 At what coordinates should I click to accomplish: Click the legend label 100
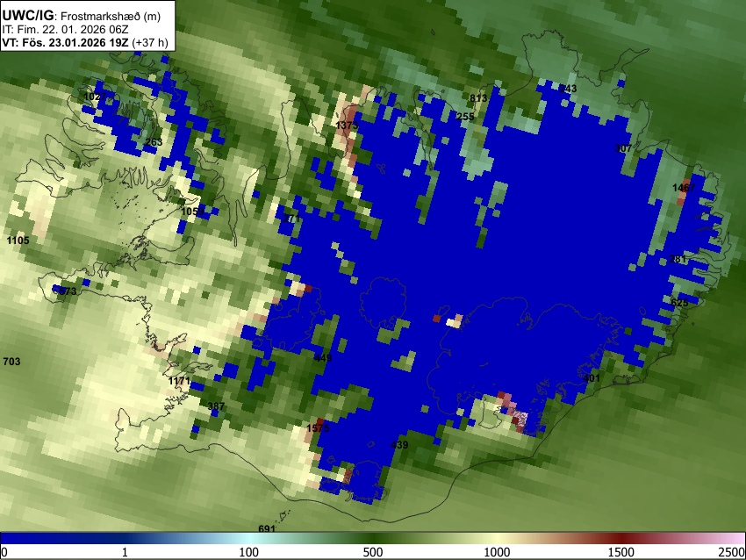tap(248, 552)
